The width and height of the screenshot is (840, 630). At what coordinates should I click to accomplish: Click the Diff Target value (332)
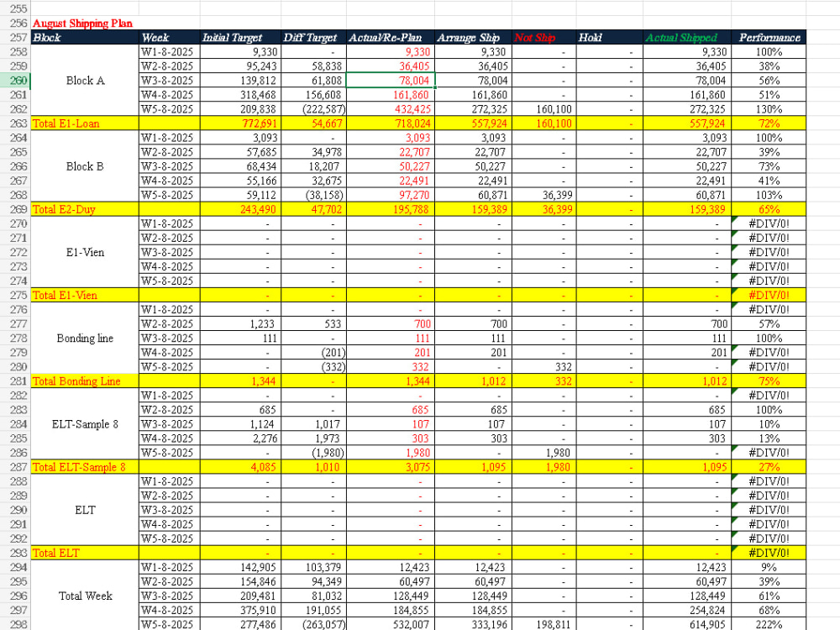click(x=314, y=366)
